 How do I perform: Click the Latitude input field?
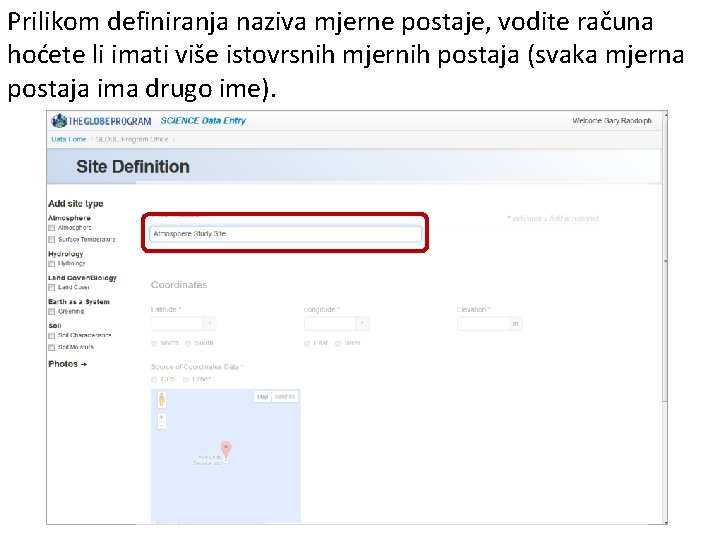177,324
